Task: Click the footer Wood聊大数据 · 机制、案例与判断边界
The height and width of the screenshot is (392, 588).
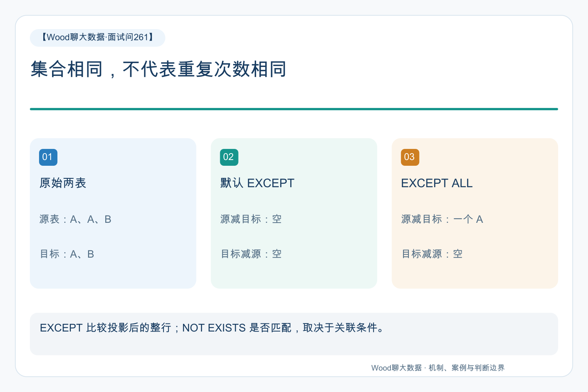Action: click(x=438, y=368)
